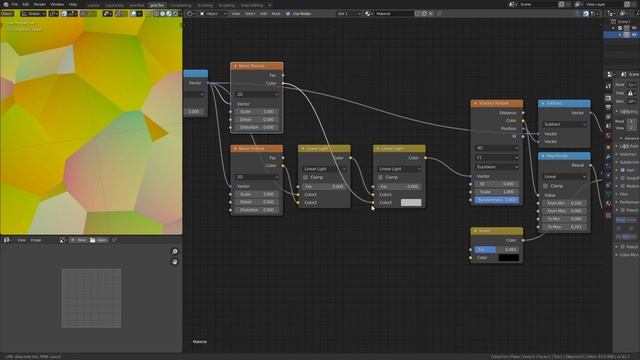Screen dimensions: 640x360
Task: Open View Layer properties tab icon
Action: [608, 117]
